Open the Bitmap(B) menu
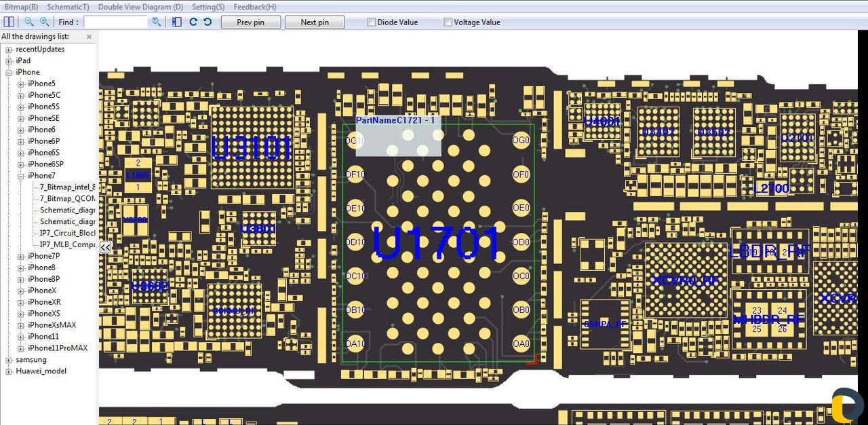The width and height of the screenshot is (868, 425). [x=21, y=7]
